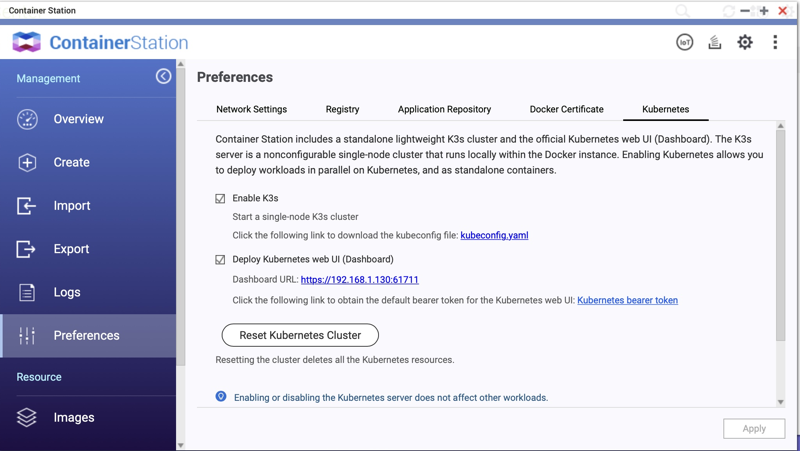Click the Logs document icon

27,292
